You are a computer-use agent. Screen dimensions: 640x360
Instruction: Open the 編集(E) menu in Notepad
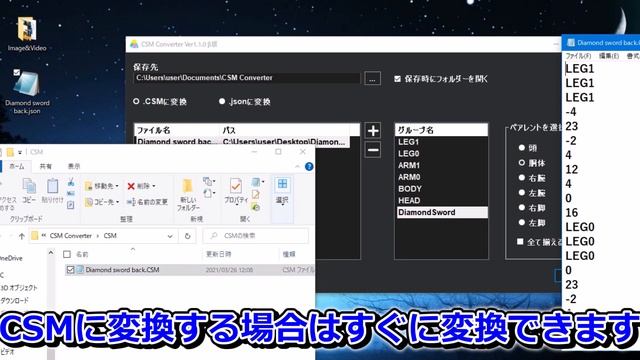point(609,56)
